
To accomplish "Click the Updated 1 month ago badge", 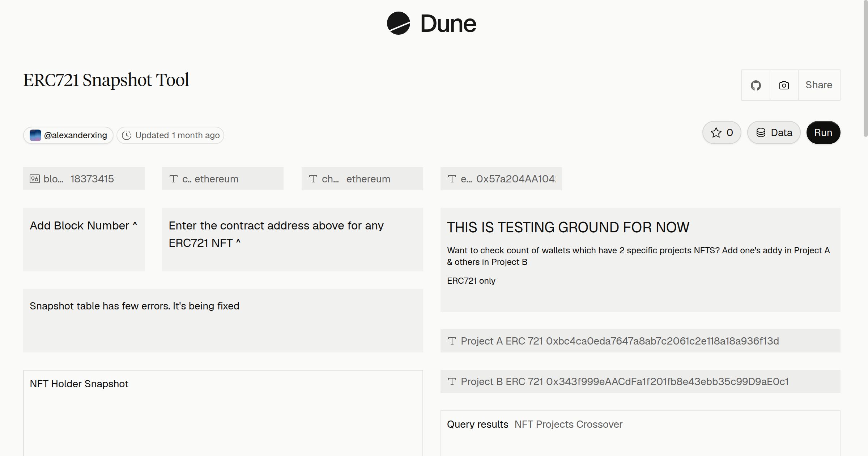I will click(x=170, y=135).
